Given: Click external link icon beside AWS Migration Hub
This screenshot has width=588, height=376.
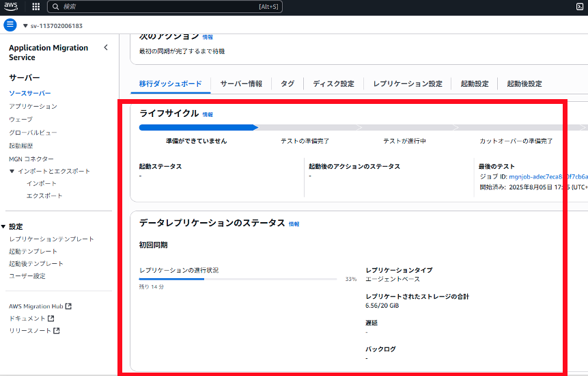Looking at the screenshot, I should pyautogui.click(x=68, y=306).
